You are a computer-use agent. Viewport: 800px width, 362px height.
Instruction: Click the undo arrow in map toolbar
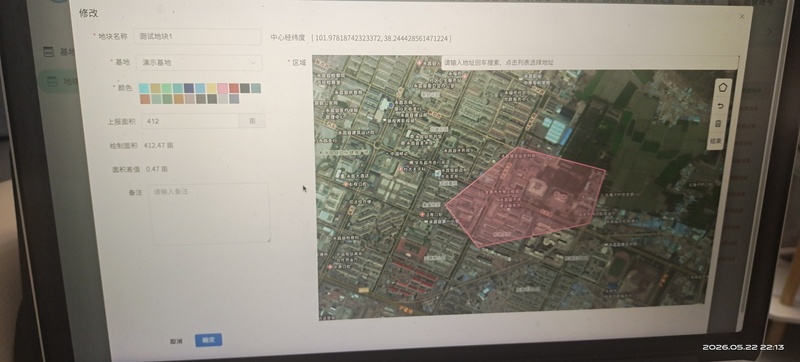720,106
